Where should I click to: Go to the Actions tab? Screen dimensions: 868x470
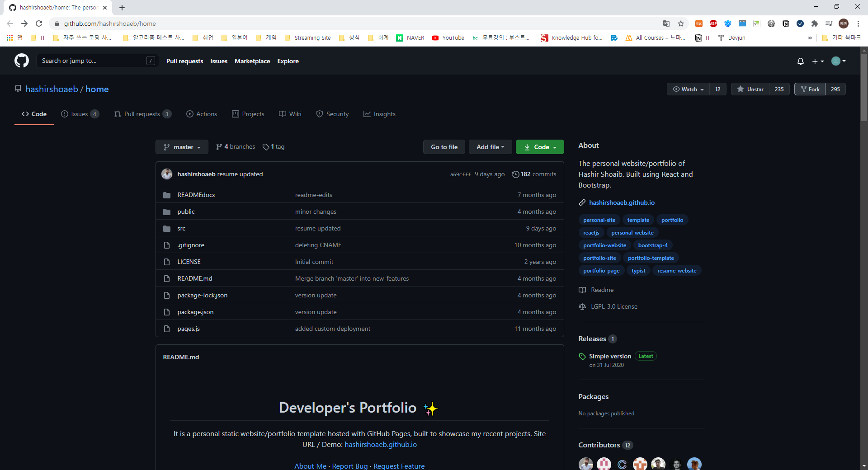pos(202,114)
